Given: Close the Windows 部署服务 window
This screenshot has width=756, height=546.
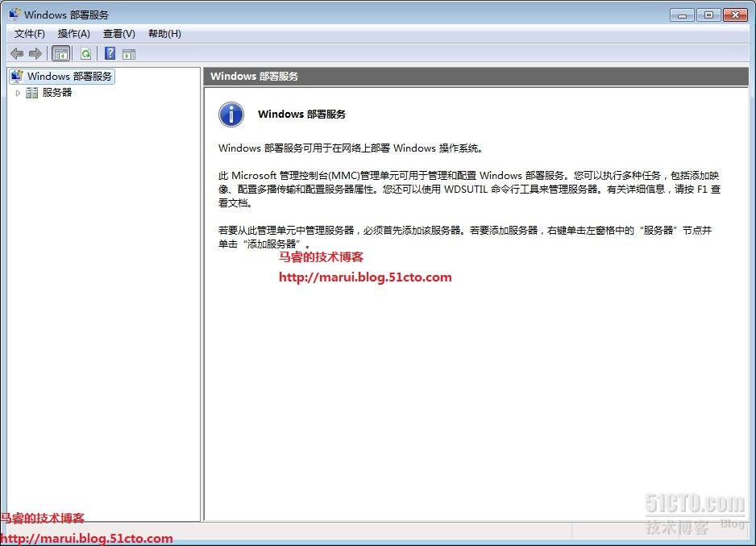Looking at the screenshot, I should (x=735, y=15).
